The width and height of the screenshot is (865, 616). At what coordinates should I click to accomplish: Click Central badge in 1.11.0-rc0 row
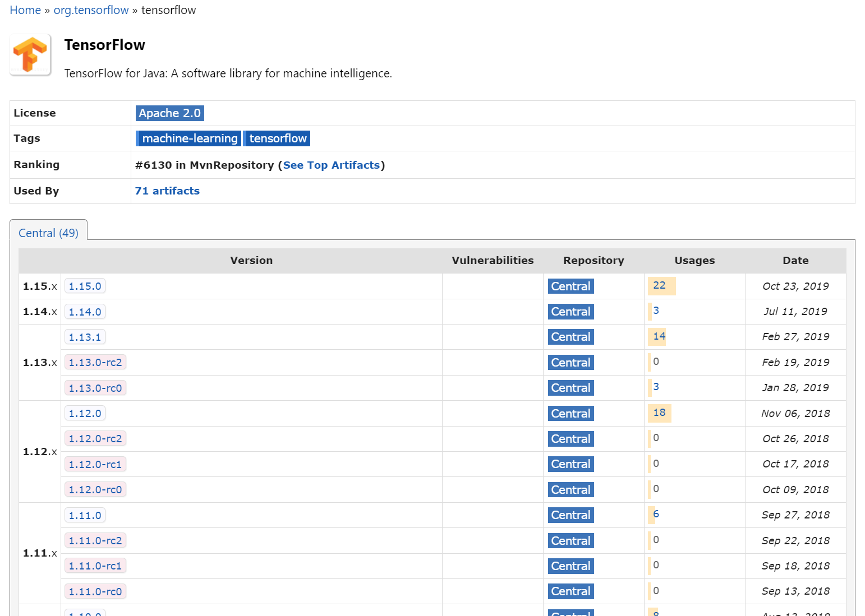click(x=570, y=591)
